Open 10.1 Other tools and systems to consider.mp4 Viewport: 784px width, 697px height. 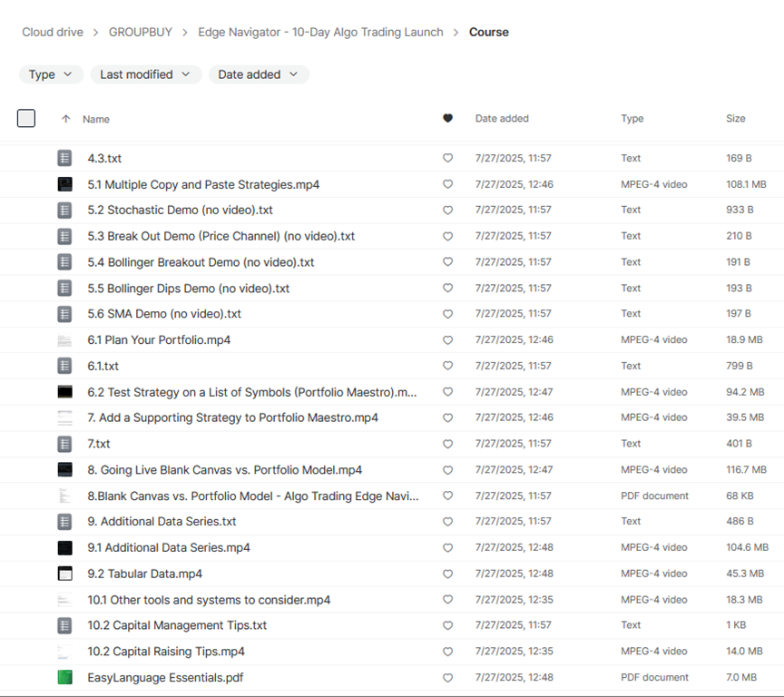(209, 600)
